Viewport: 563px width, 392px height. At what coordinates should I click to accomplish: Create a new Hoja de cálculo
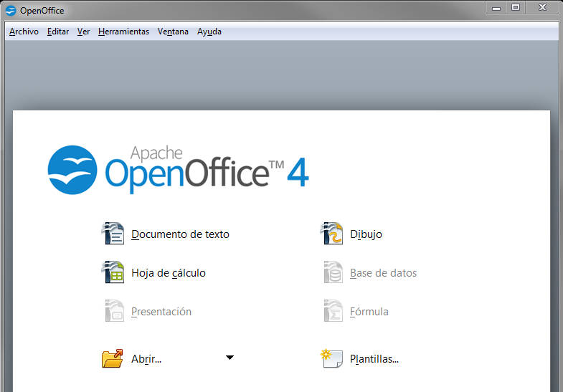(169, 273)
